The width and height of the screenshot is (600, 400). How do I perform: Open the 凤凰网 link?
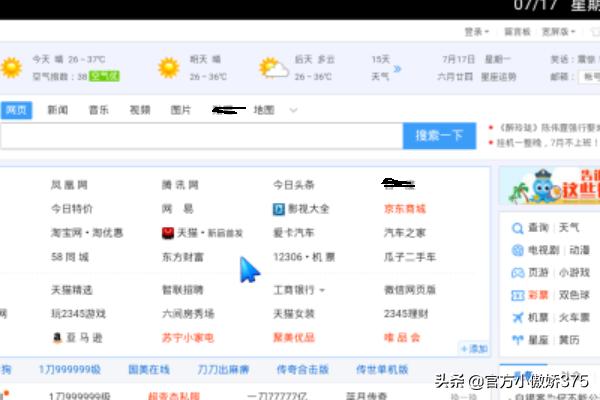tap(69, 185)
